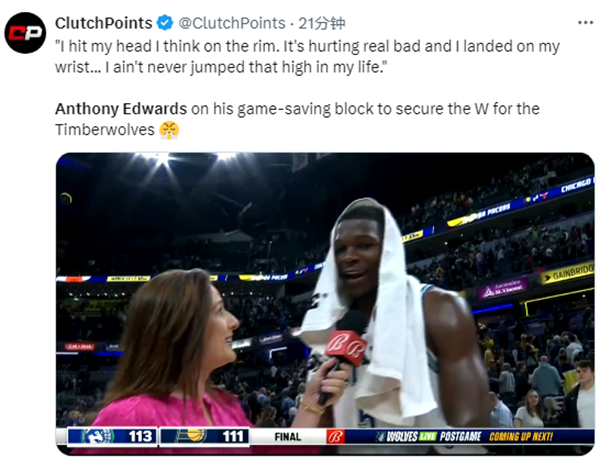Click the quoted tweet text about the rim
Screen dimensions: 600x458
(x=307, y=57)
